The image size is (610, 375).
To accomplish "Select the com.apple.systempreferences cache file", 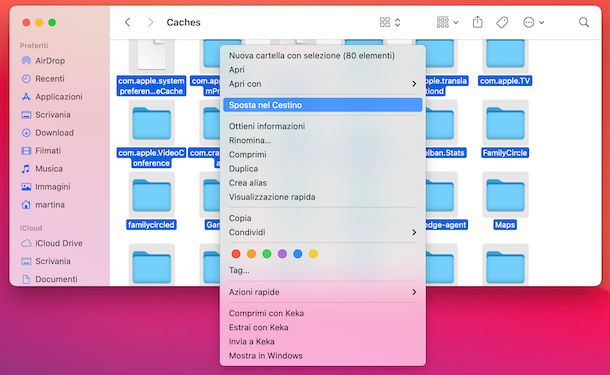I will click(x=151, y=67).
